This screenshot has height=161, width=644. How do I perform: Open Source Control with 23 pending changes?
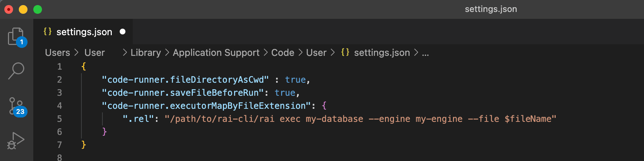(x=17, y=106)
